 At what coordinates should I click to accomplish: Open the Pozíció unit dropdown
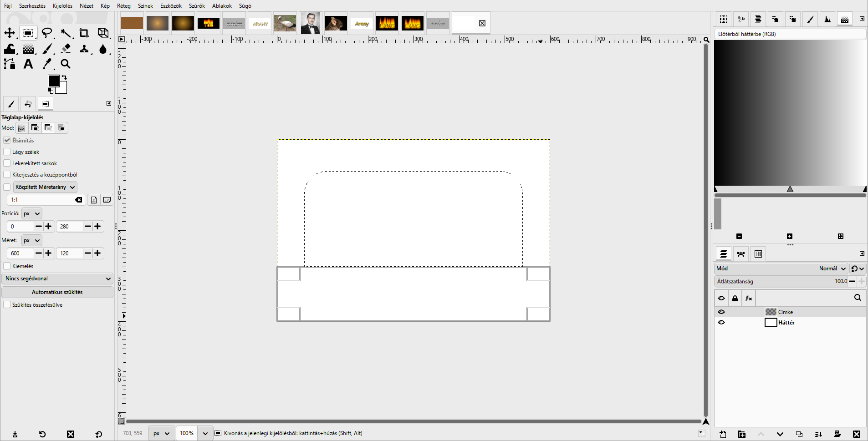31,213
